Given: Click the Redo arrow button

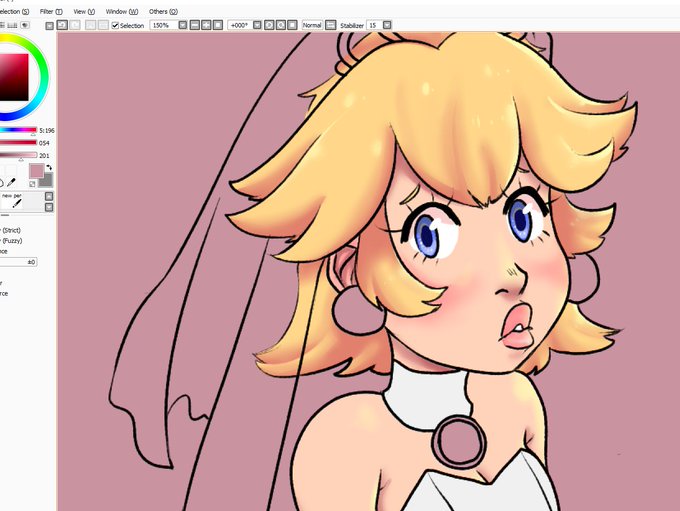Looking at the screenshot, I should click(75, 25).
